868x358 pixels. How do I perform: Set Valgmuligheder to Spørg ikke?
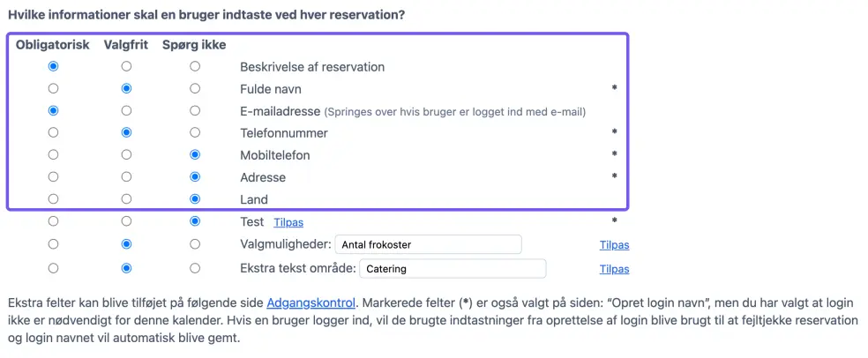point(195,243)
